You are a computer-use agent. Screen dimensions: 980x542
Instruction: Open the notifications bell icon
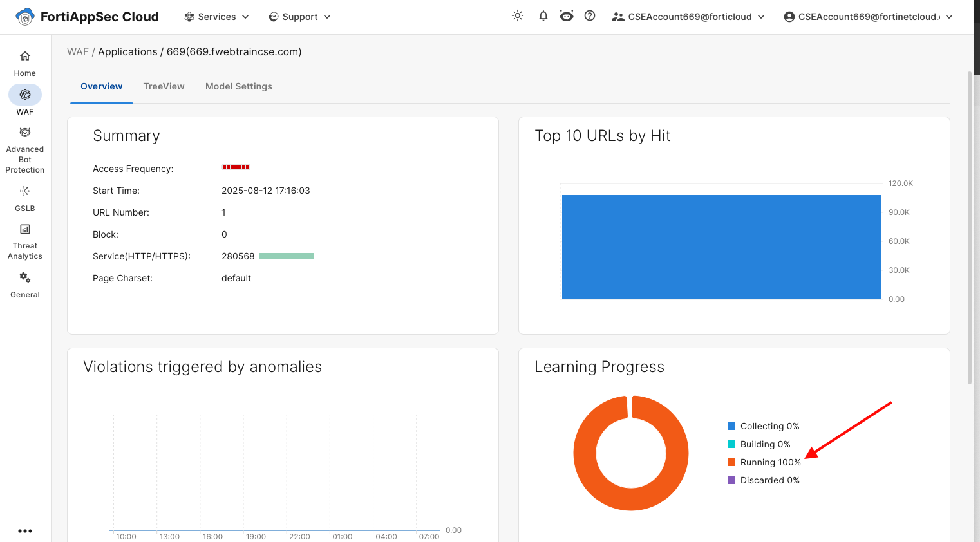pyautogui.click(x=543, y=16)
